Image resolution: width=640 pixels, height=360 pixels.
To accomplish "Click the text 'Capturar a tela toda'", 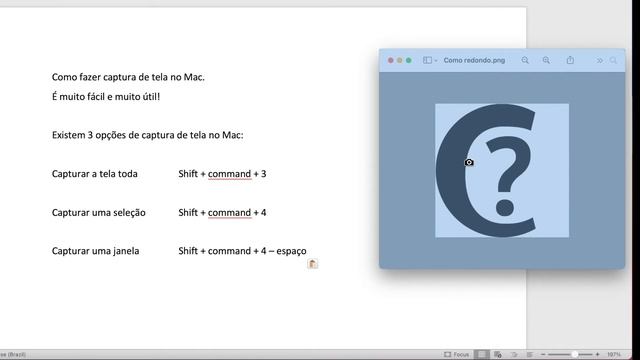I will 95,174.
